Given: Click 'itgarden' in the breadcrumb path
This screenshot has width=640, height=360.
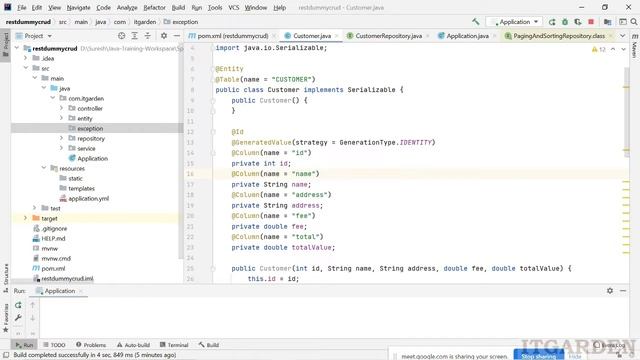Looking at the screenshot, I should click(145, 22).
